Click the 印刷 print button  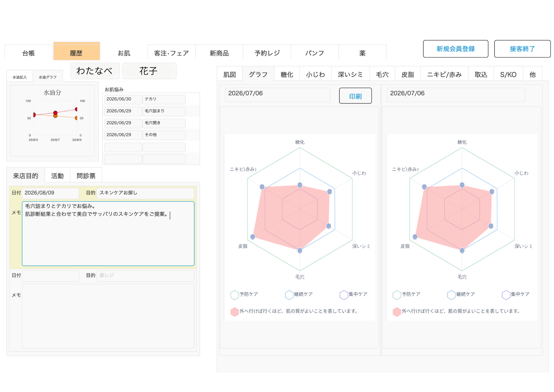[355, 96]
